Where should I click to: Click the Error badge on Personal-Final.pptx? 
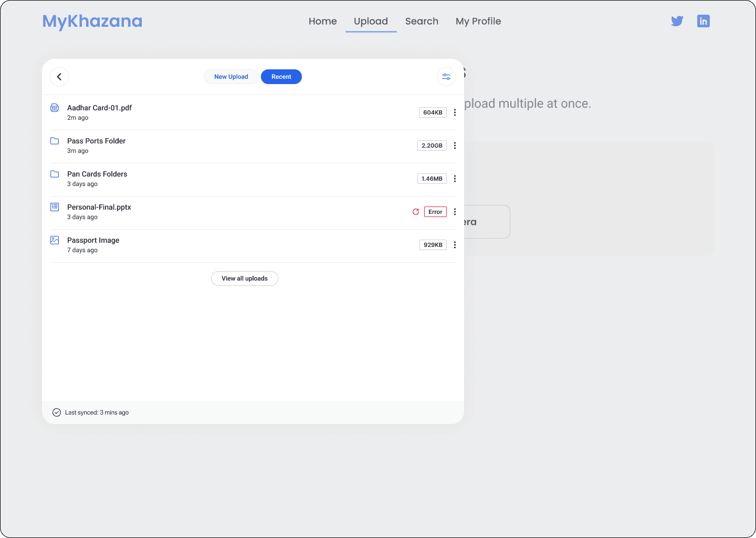pyautogui.click(x=435, y=212)
